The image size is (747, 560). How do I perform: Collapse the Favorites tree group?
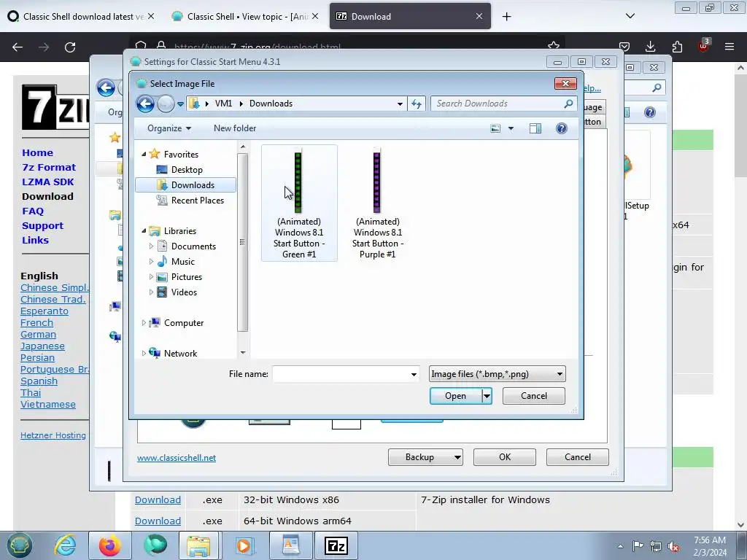point(144,155)
